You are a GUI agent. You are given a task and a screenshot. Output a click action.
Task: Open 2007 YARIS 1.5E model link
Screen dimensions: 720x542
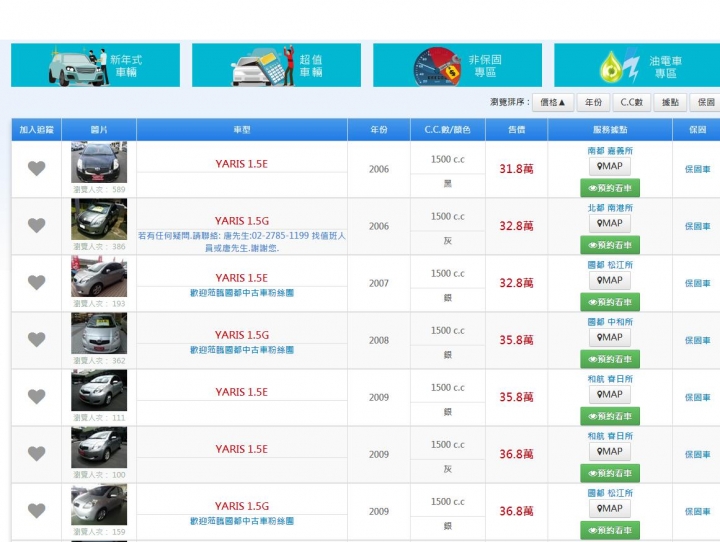click(242, 278)
